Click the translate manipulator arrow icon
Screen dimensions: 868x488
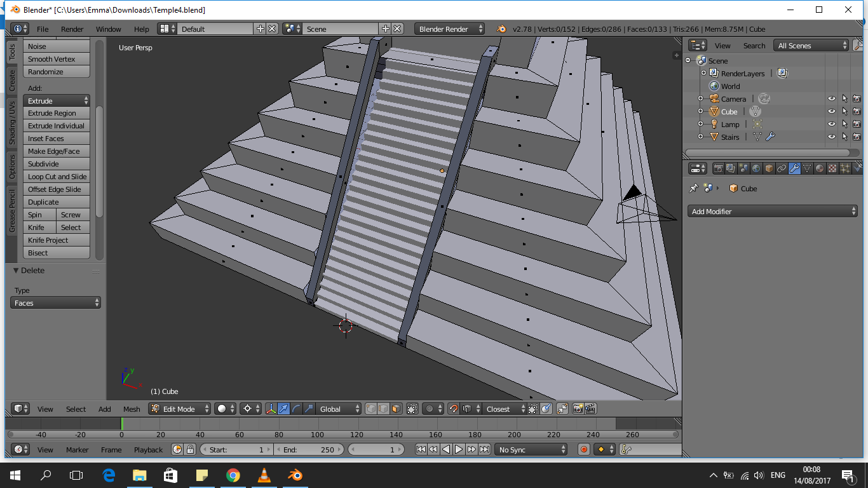[x=283, y=409]
